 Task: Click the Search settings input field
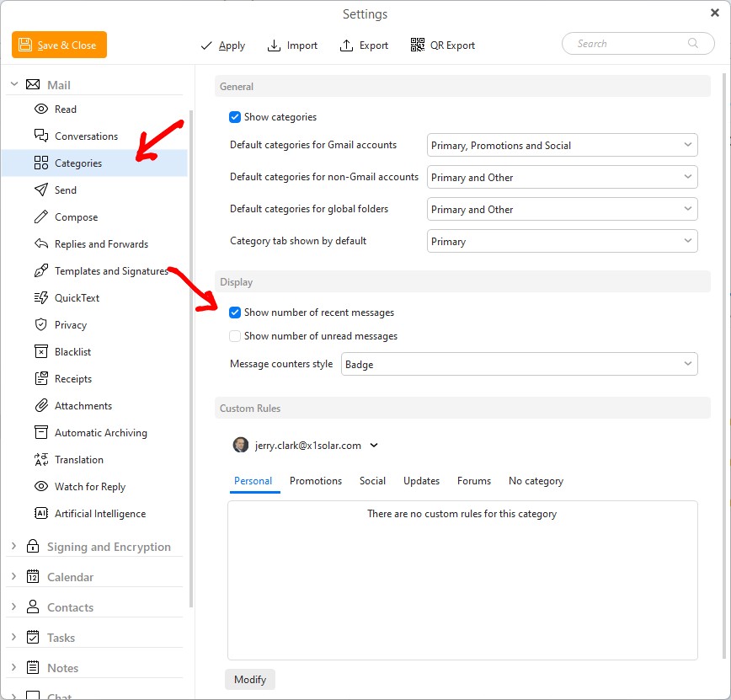pyautogui.click(x=632, y=44)
